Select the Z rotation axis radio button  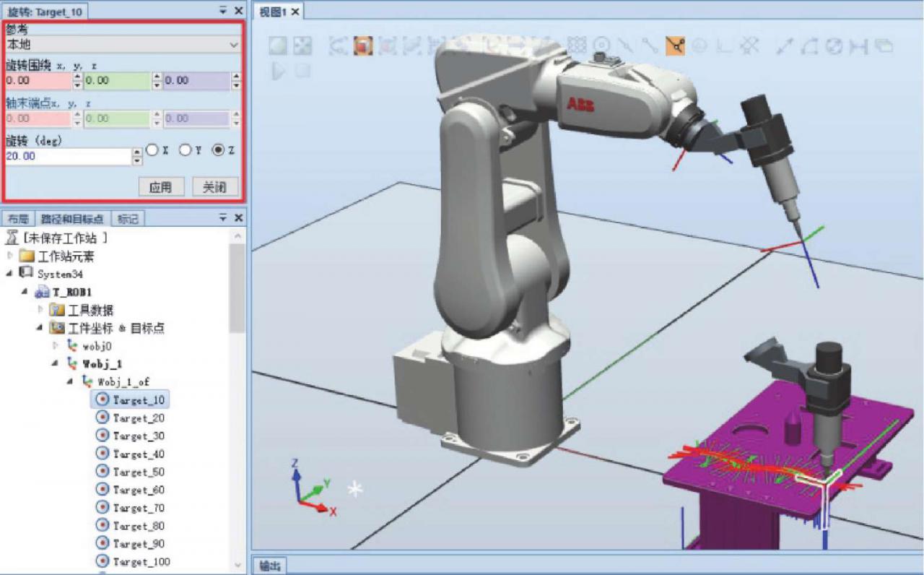[218, 150]
